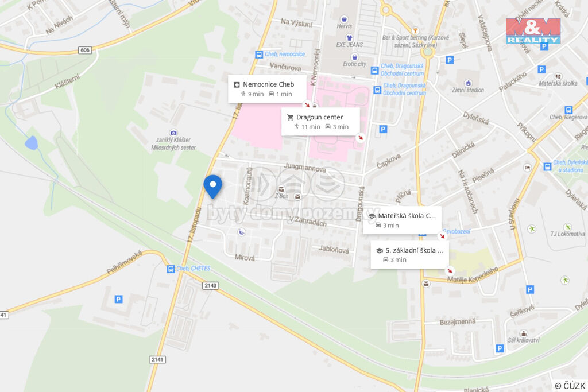Click the Bar & Sport betting cocktail icon

click(415, 31)
